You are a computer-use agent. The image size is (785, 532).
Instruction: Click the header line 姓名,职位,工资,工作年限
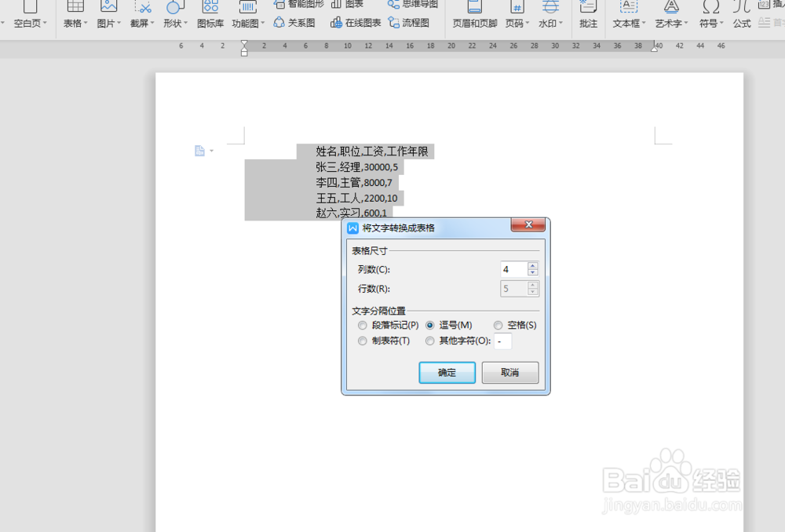[x=372, y=151]
